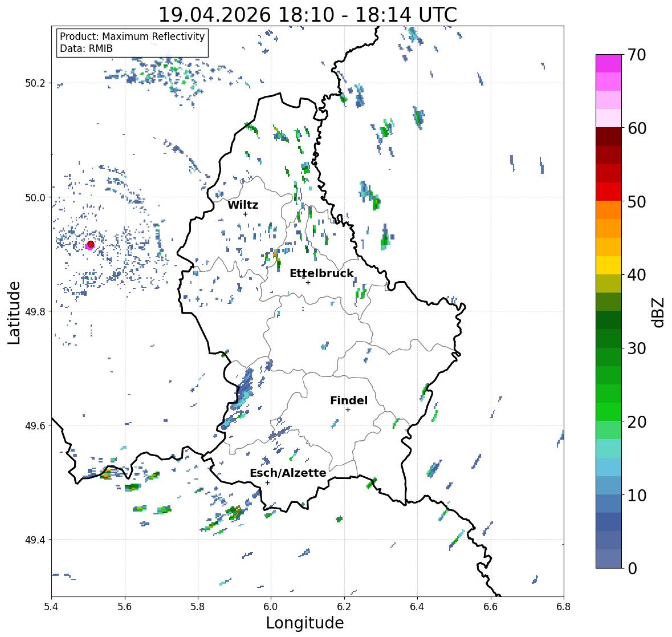Select the Ettelbruck map label
The image size is (672, 637).
(x=321, y=274)
